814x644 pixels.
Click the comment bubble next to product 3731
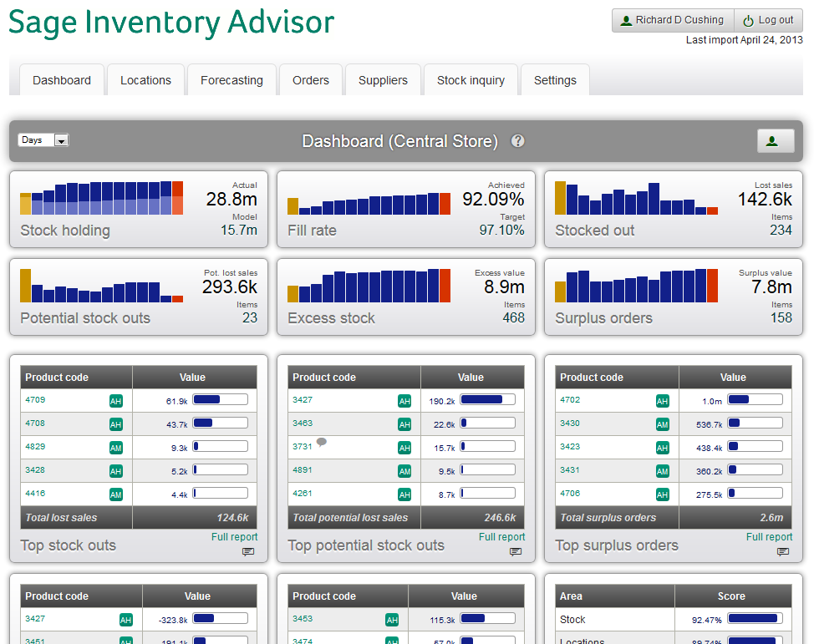pos(322,443)
